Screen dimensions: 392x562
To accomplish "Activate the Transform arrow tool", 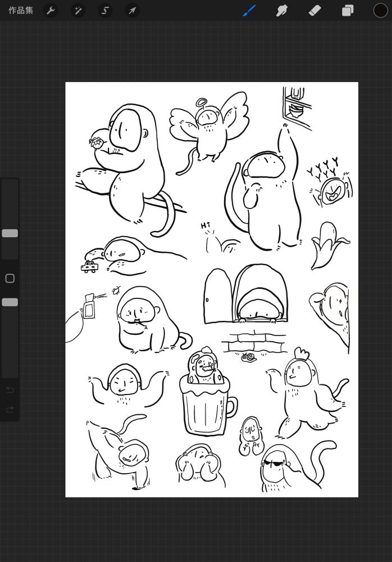I will point(132,10).
